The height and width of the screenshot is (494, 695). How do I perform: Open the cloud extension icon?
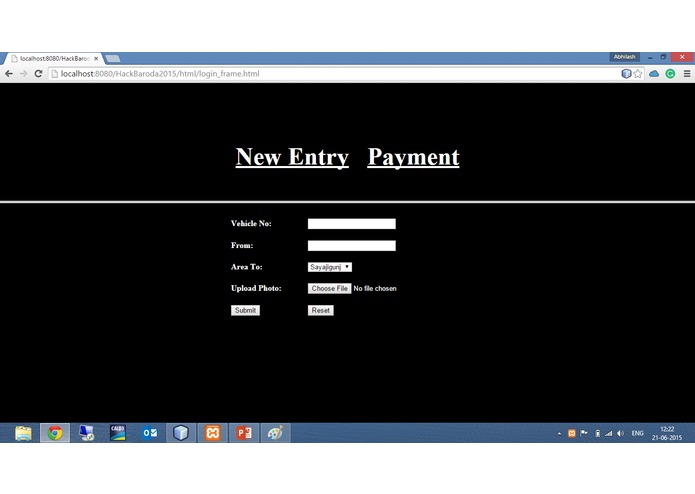point(654,74)
